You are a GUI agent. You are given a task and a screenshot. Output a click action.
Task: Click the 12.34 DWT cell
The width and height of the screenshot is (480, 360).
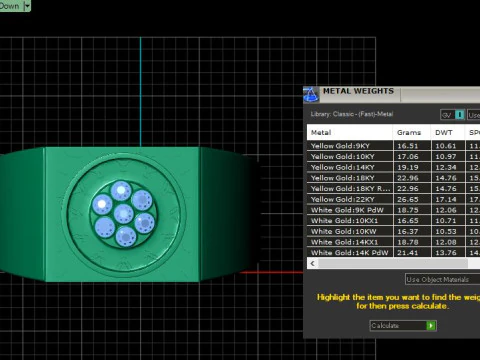[x=448, y=167]
